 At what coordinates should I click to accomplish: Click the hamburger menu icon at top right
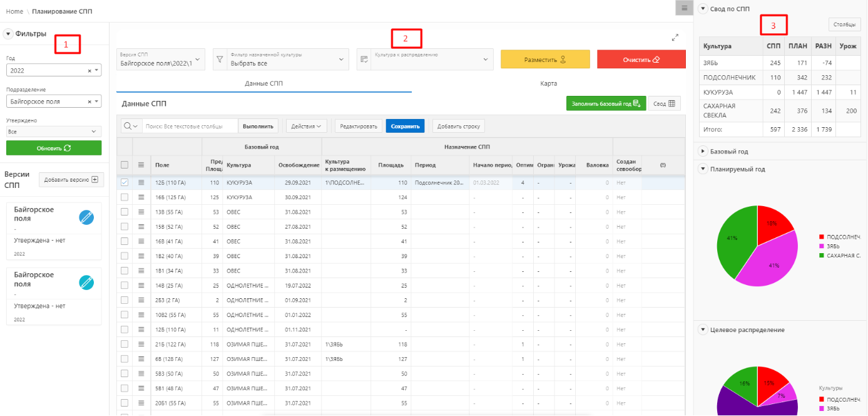tap(685, 8)
